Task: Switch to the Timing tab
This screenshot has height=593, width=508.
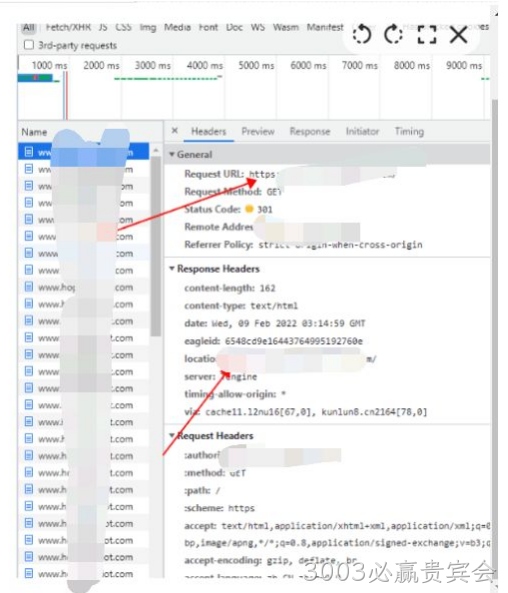Action: click(409, 132)
